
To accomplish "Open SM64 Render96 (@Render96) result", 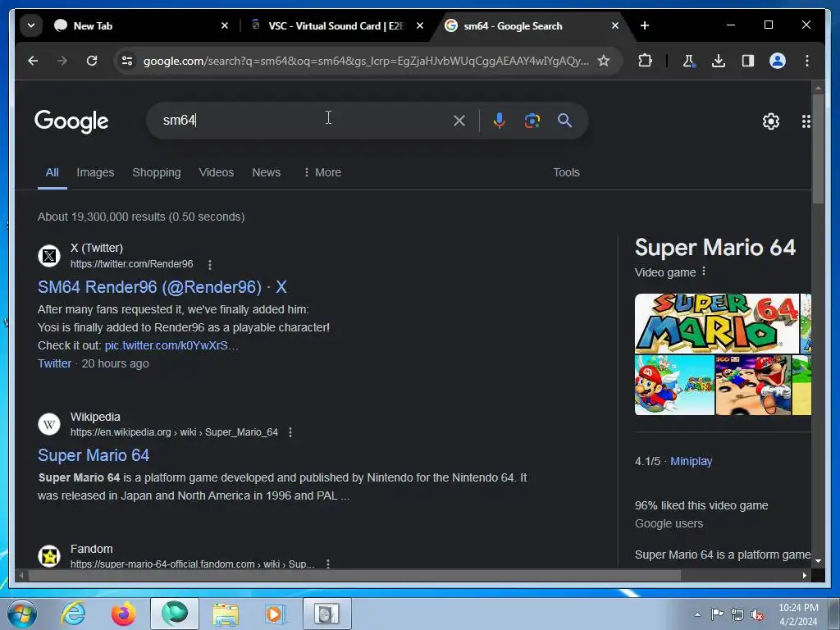I will (162, 287).
